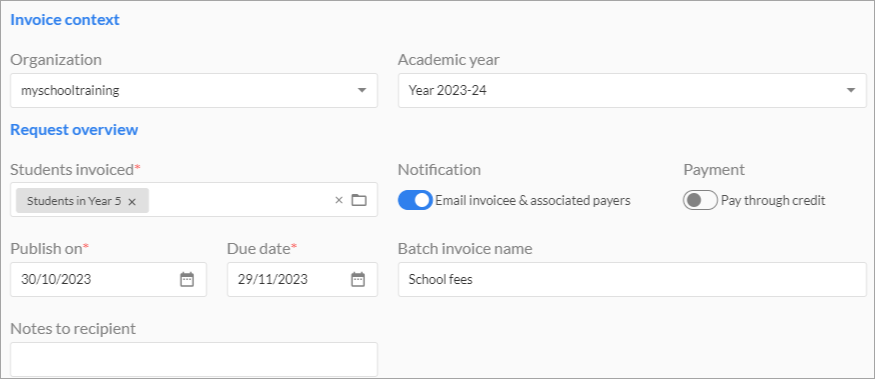Click the Batch invoice name label
The height and width of the screenshot is (379, 875).
[x=465, y=248]
